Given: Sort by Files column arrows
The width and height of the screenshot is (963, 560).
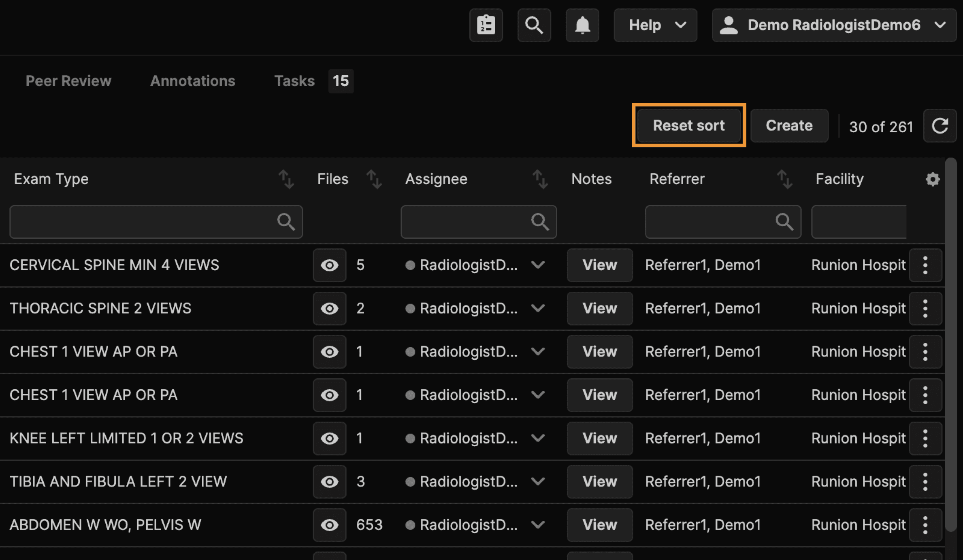Looking at the screenshot, I should coord(374,179).
